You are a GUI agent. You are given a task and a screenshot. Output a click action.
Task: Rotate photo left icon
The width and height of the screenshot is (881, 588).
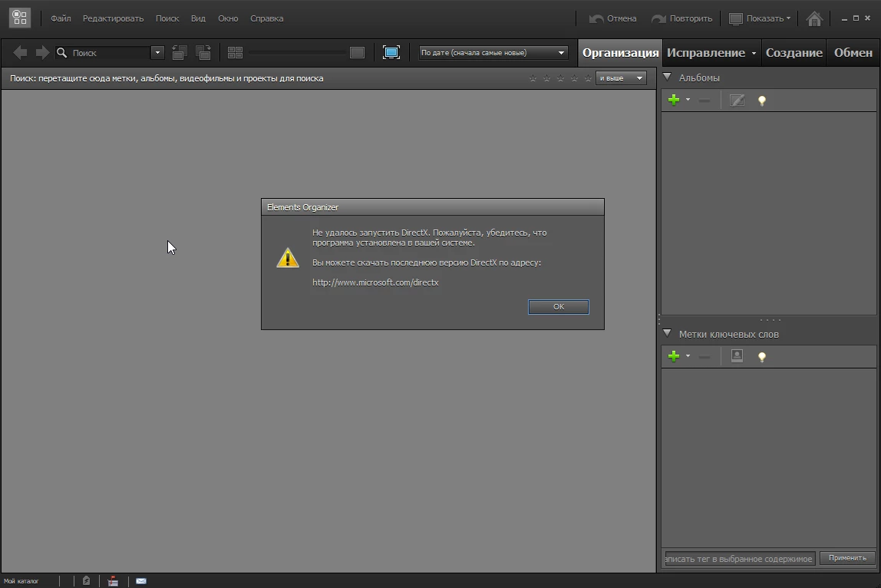click(180, 53)
